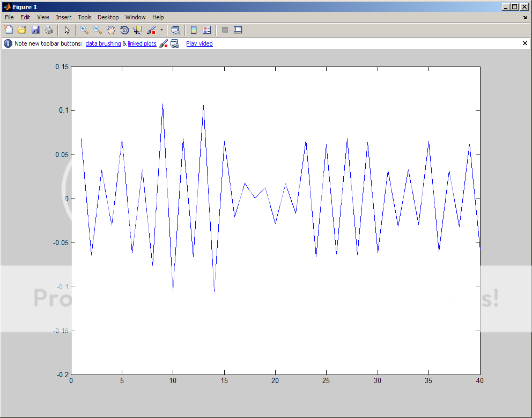Toggle the Insert Legend button
This screenshot has height=418, width=532.
click(207, 30)
